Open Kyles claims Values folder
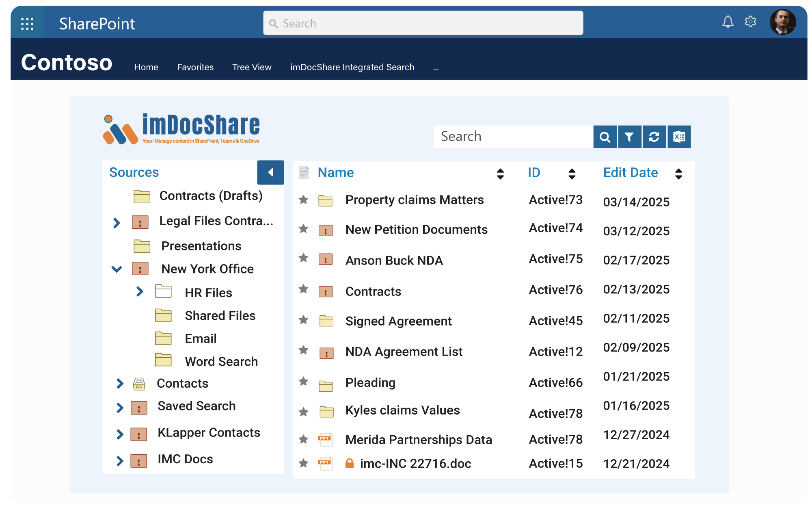The image size is (812, 508). 402,410
